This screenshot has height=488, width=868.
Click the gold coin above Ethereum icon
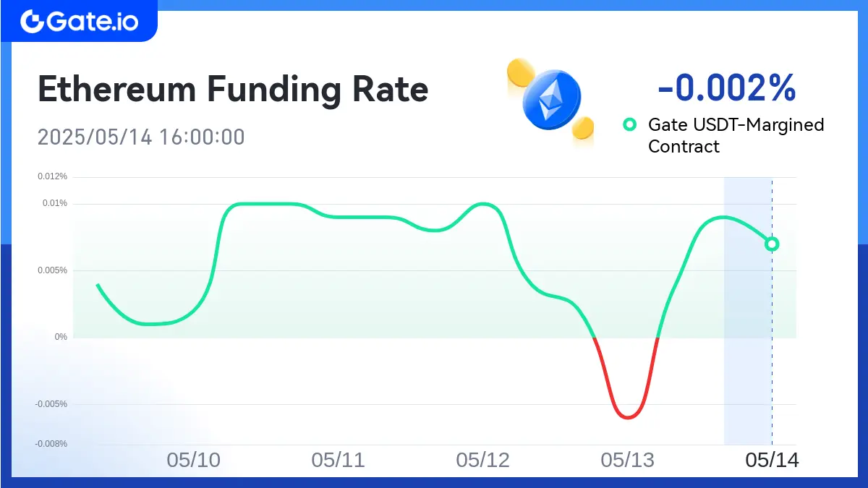[519, 72]
